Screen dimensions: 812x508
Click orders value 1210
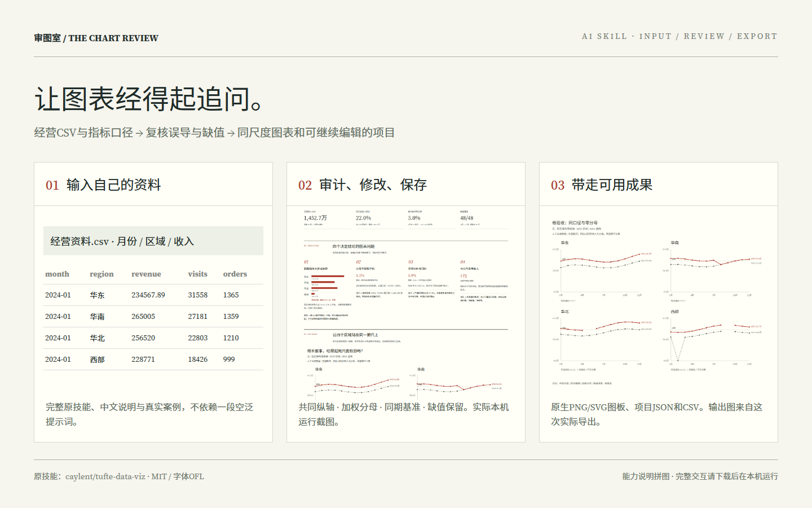pos(231,338)
